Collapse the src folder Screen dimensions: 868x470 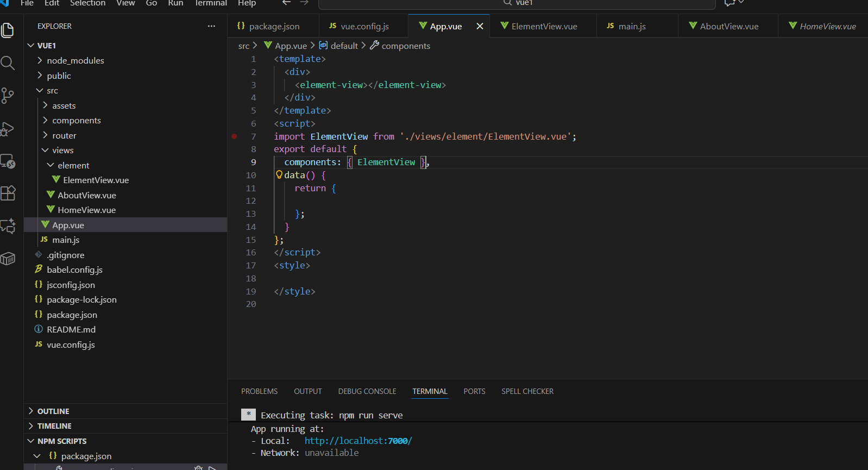[40, 90]
